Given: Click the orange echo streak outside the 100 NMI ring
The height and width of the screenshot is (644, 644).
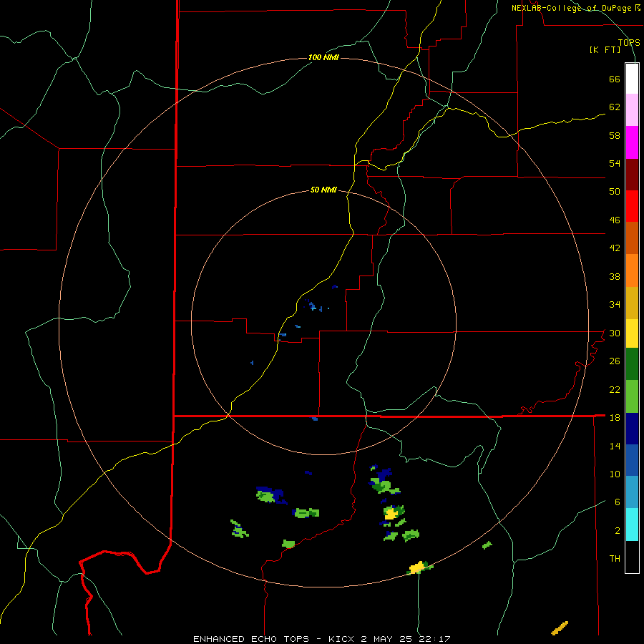Looking at the screenshot, I should (560, 628).
